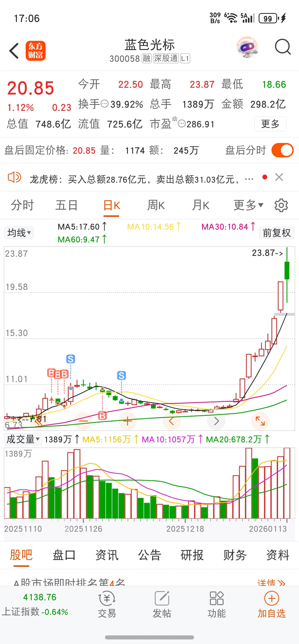Open the 更多 chart period dropdown
299x644 pixels.
click(248, 205)
